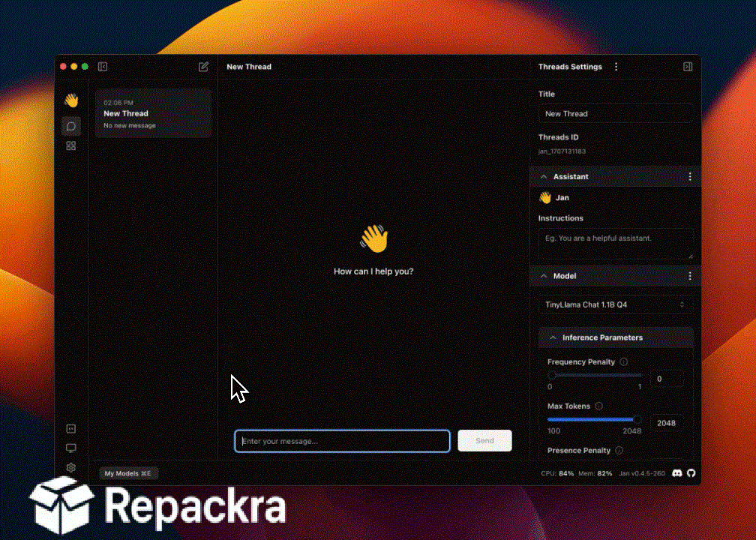Click the 'How can I help you?' text
756x540 pixels.
click(373, 271)
